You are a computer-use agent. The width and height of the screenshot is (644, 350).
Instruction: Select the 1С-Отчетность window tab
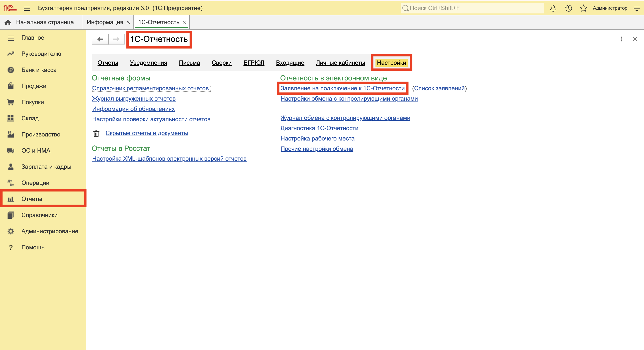tap(159, 22)
